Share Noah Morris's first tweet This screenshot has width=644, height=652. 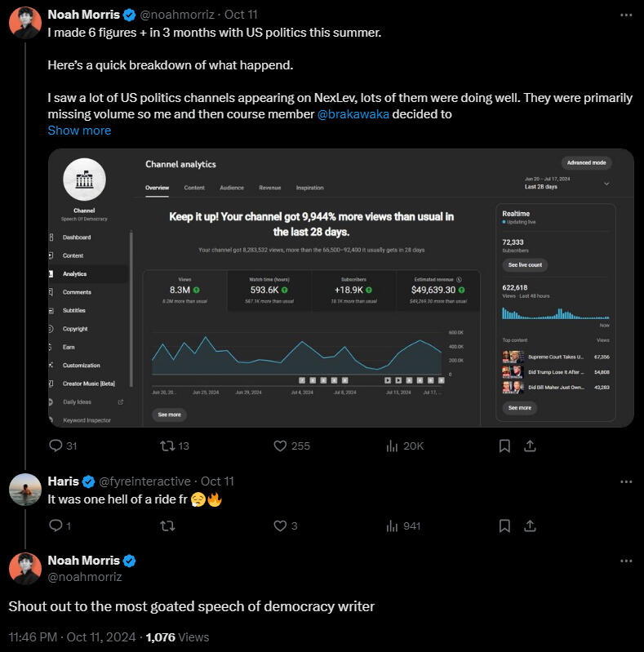[529, 446]
